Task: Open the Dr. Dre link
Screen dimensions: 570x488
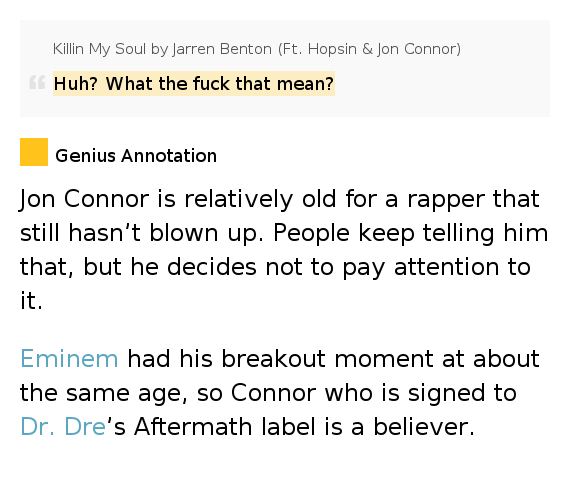Action: 63,427
